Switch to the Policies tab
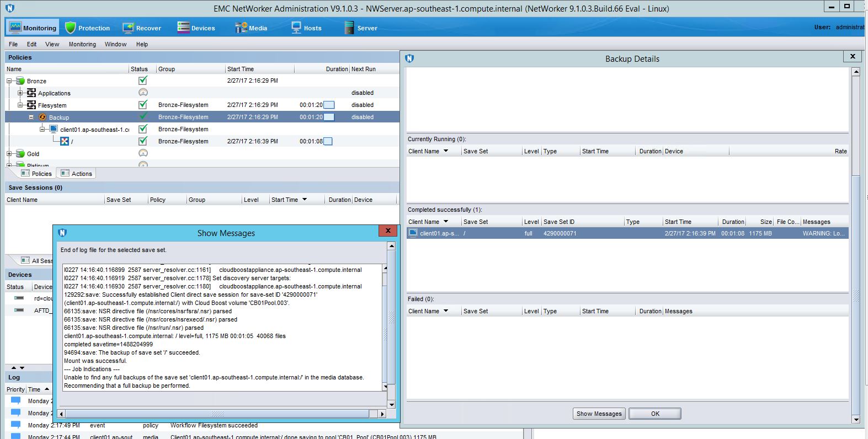 click(x=36, y=174)
